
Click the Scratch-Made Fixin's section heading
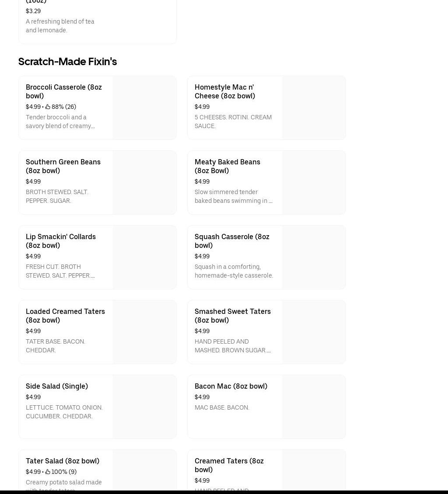(x=67, y=62)
